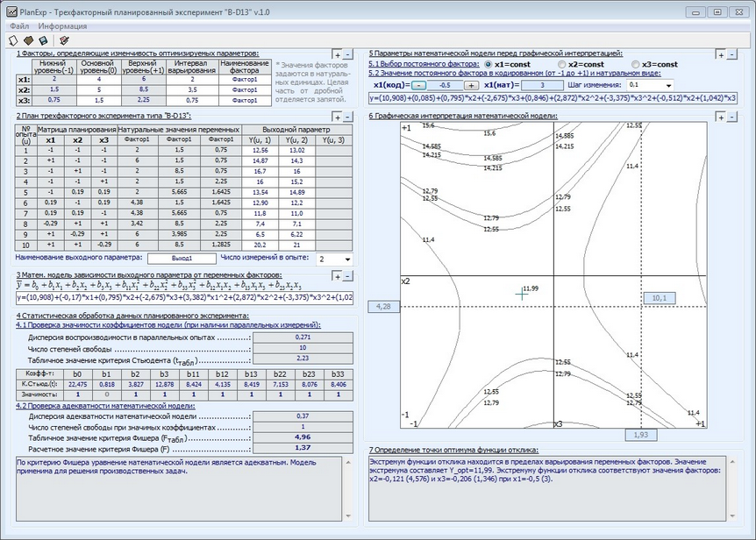Image resolution: width=756 pixels, height=540 pixels.
Task: Click the plus icon for section 1 factors
Action: coord(338,54)
